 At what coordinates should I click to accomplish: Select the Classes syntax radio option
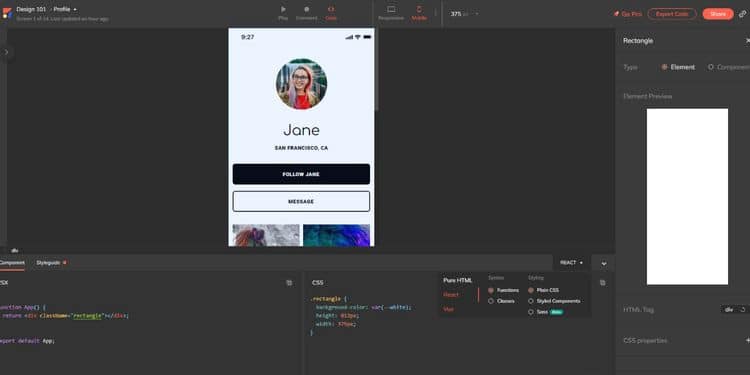click(491, 301)
